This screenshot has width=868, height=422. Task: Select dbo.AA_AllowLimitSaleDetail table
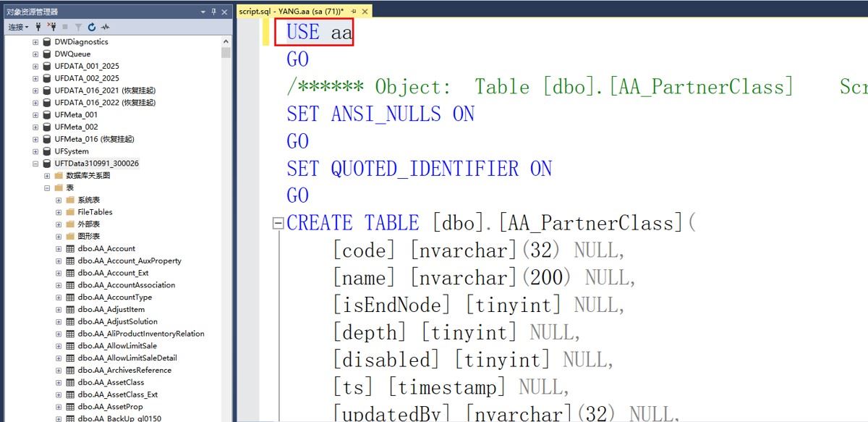127,358
